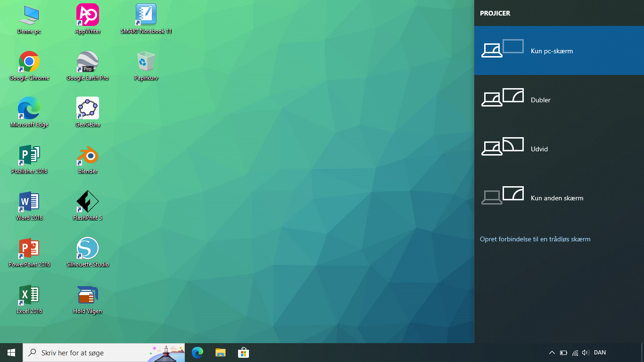Expand hidden system tray icons chevron

coord(552,353)
